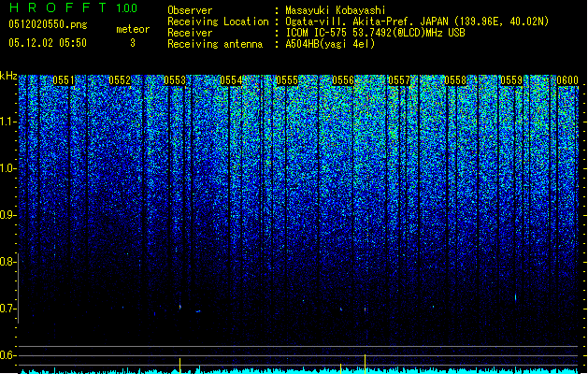The width and height of the screenshot is (588, 374).
Task: Click the 0553 time marker
Action: point(175,80)
